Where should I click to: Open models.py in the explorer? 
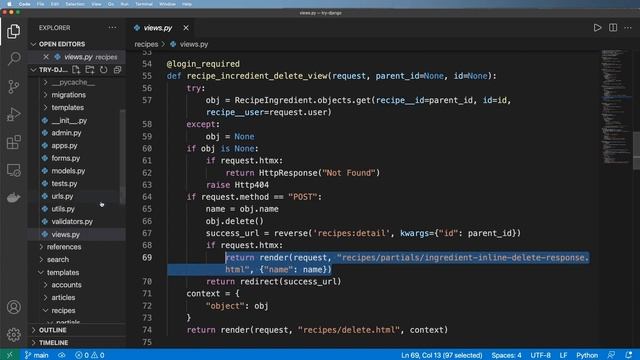pos(68,171)
